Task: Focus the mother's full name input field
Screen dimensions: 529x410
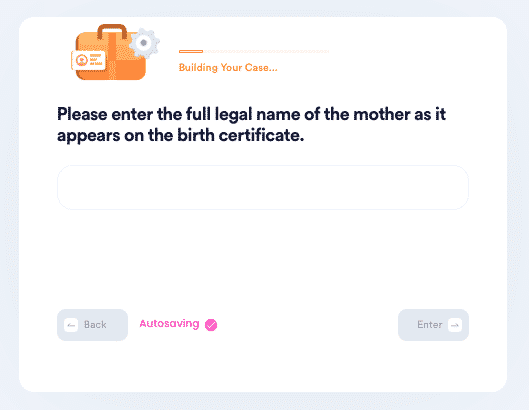Action: (x=263, y=187)
